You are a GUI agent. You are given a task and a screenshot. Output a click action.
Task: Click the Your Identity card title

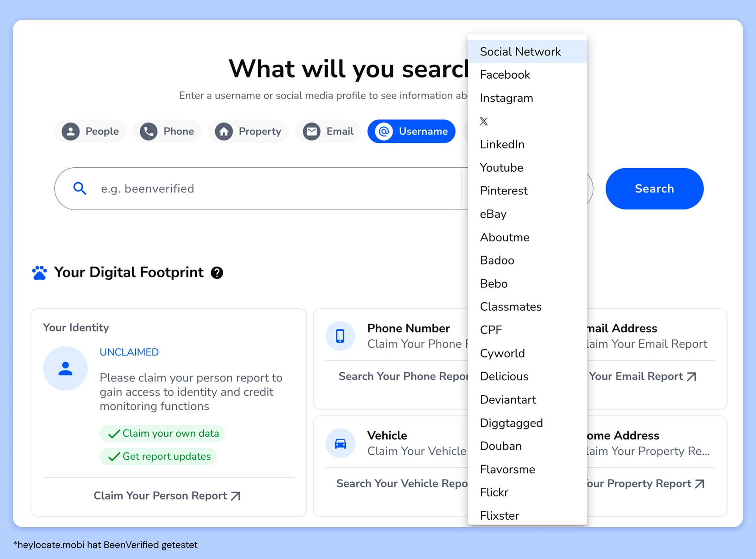(76, 328)
